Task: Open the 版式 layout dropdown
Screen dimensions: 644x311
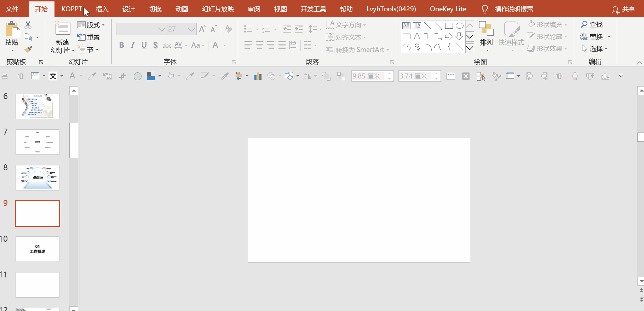Action: (x=91, y=25)
